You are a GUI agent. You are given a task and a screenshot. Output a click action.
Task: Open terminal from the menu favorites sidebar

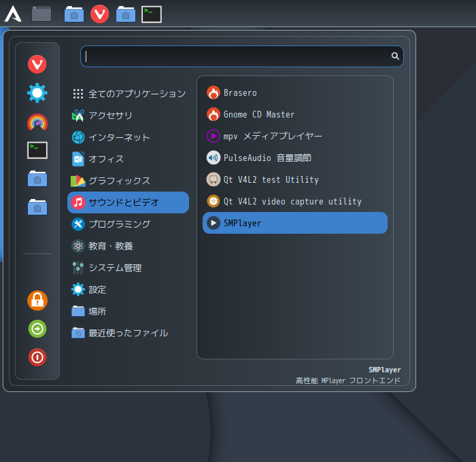pos(37,150)
